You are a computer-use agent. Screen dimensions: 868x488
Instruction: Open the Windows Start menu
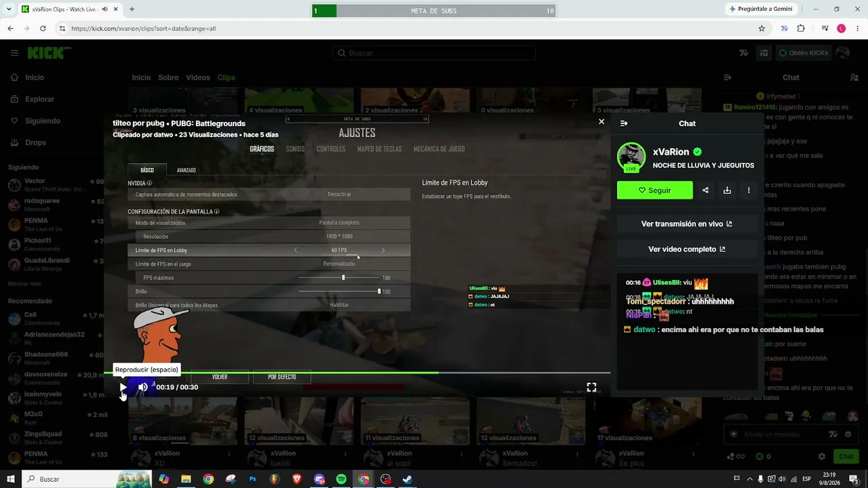click(x=11, y=479)
